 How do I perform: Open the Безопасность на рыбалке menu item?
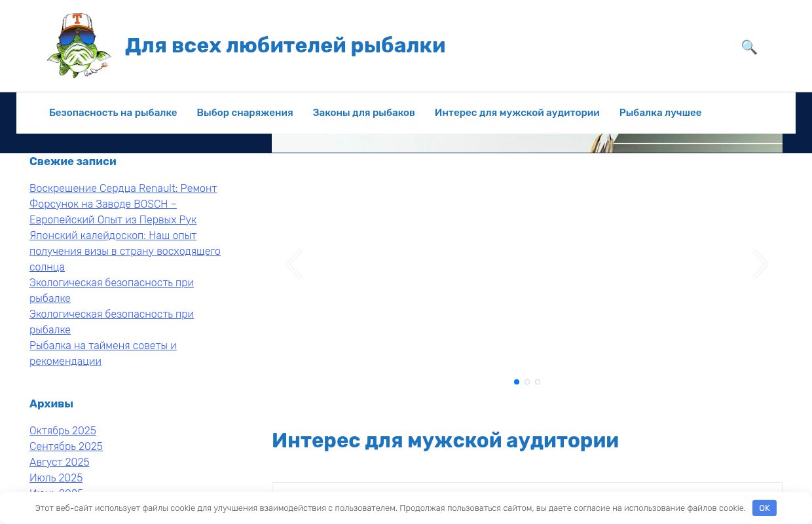[x=113, y=113]
